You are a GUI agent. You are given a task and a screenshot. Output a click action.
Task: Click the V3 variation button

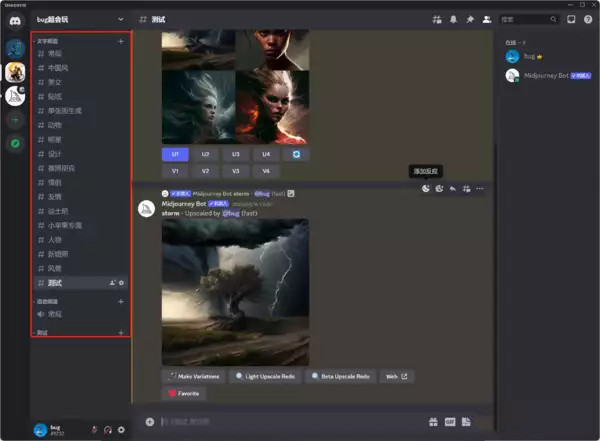click(236, 171)
